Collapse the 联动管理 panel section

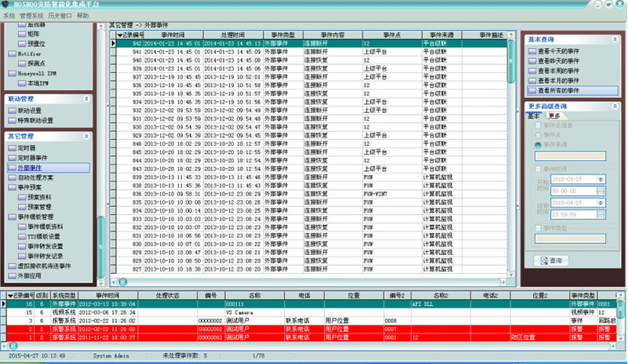click(x=86, y=99)
